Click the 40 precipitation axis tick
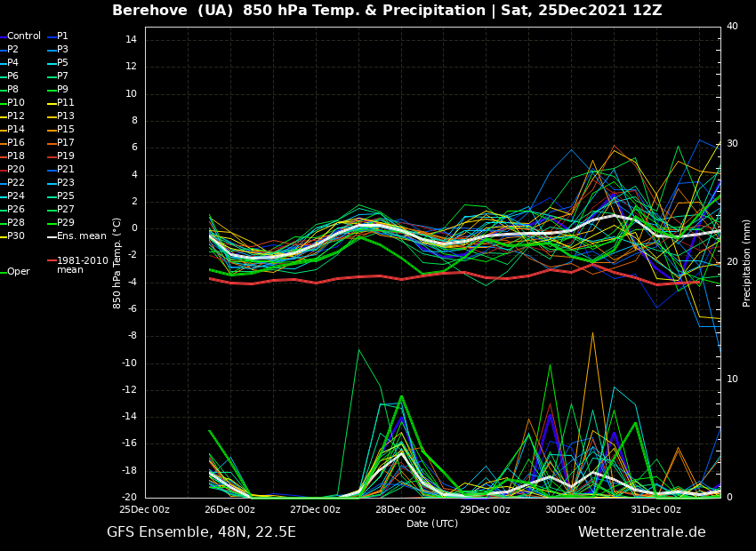The width and height of the screenshot is (756, 551). [732, 27]
